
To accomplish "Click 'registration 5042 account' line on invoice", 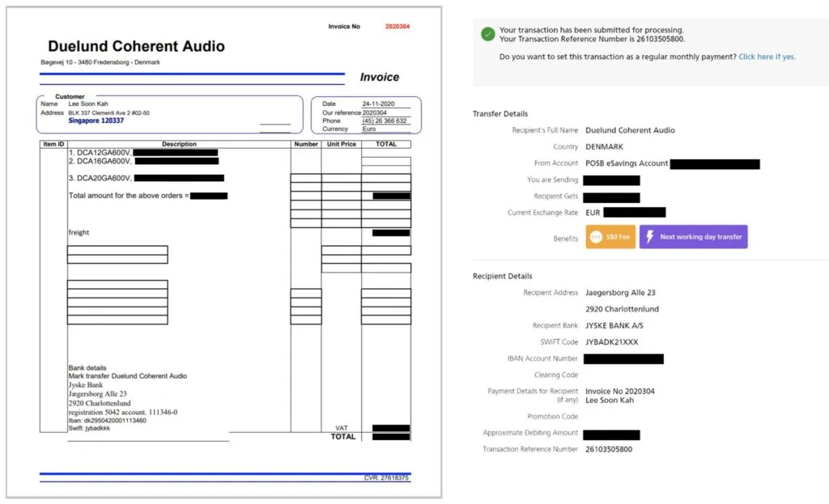I will click(123, 412).
